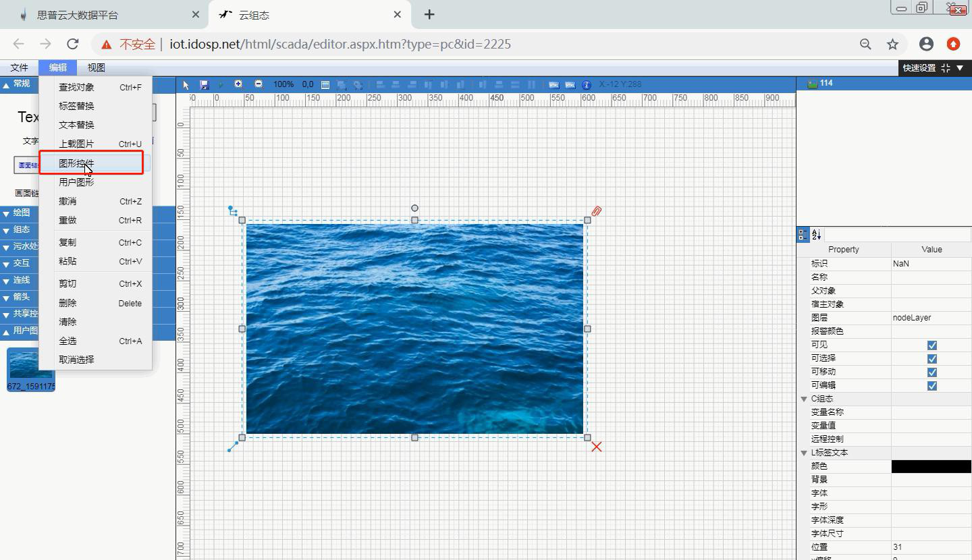This screenshot has width=972, height=560.
Task: Click the red paperclip icon on image corner
Action: pos(596,211)
